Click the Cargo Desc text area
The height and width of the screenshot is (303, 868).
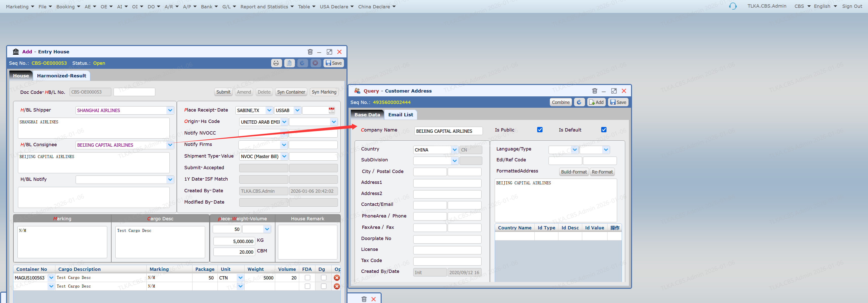[160, 242]
